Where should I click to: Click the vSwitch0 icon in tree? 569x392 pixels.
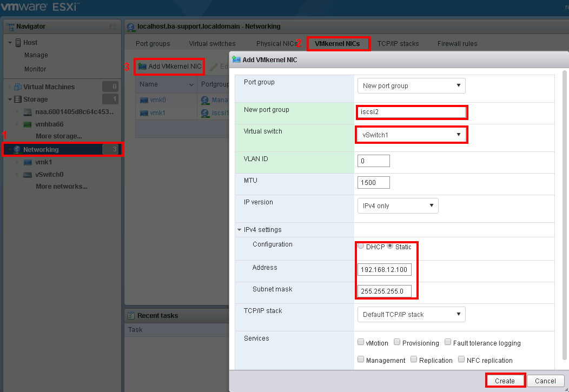28,175
